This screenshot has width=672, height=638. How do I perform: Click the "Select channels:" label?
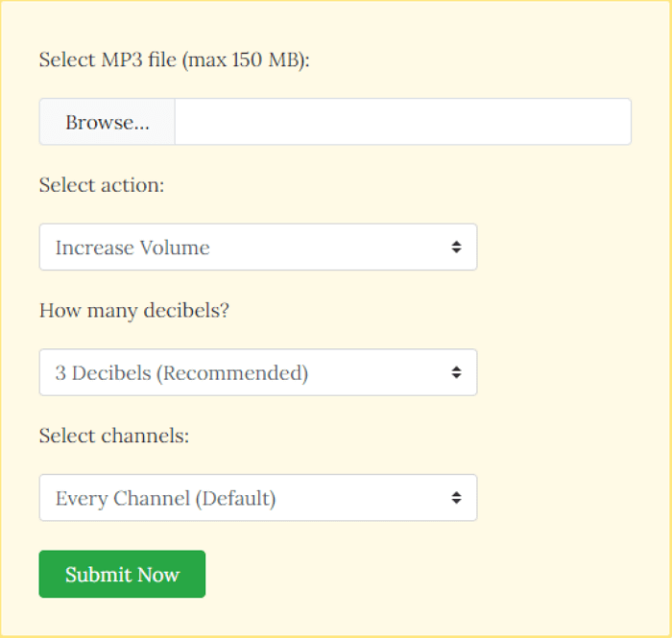point(114,437)
